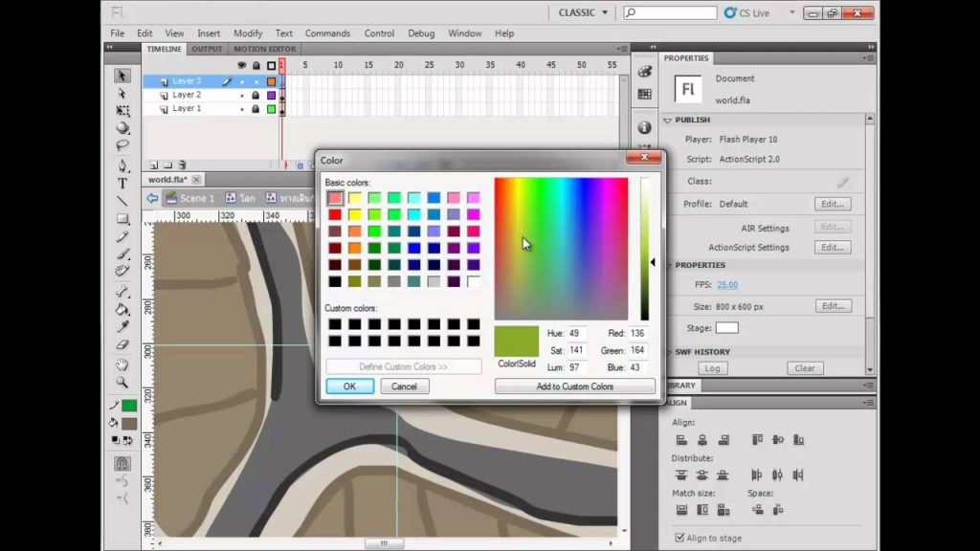Click the Align horizontal center icon

pos(702,440)
